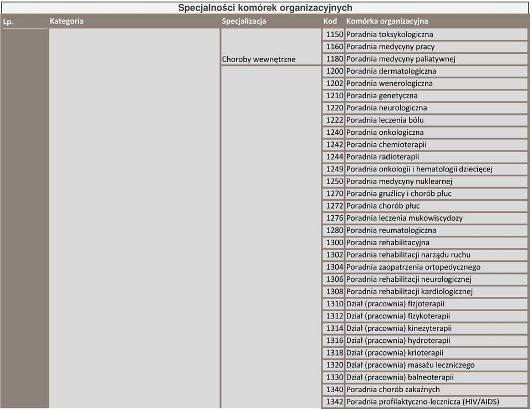Screen dimensions: 532x410
Task: Click code cell 1249
Action: 333,169
